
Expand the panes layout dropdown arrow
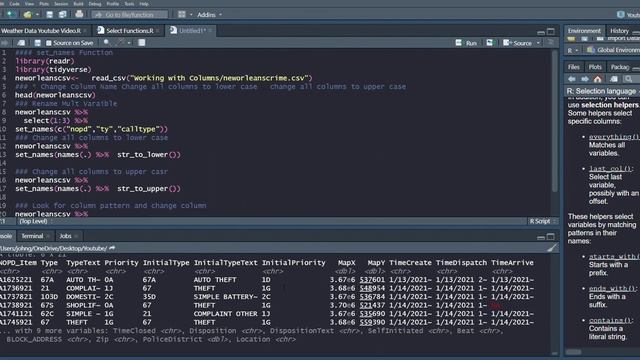[x=191, y=15]
